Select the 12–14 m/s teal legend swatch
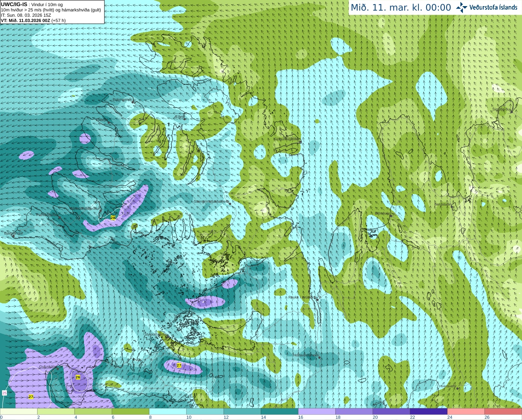This screenshot has height=420, width=522. 243,411
